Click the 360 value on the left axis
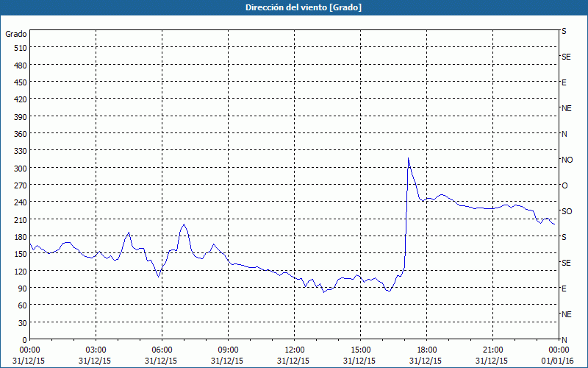Viewport: 588px width, 368px height. coord(21,134)
